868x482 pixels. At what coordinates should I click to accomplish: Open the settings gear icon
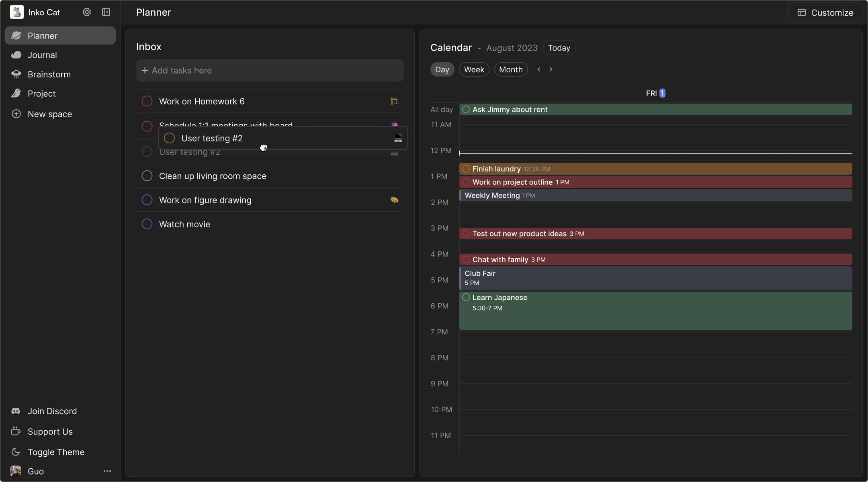pos(86,12)
